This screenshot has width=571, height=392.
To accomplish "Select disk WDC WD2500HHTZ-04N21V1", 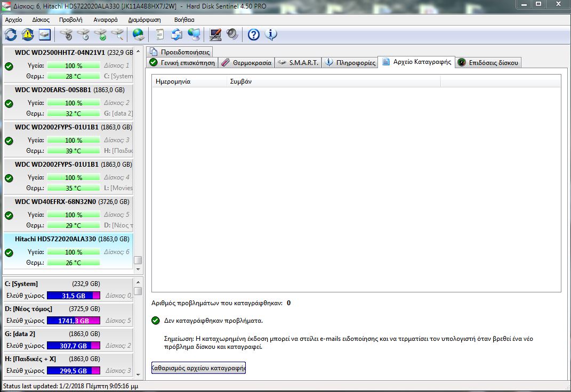I will click(x=68, y=64).
